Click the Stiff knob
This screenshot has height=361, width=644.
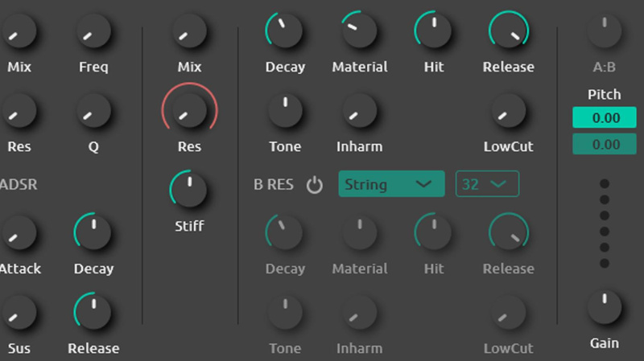[x=189, y=190]
